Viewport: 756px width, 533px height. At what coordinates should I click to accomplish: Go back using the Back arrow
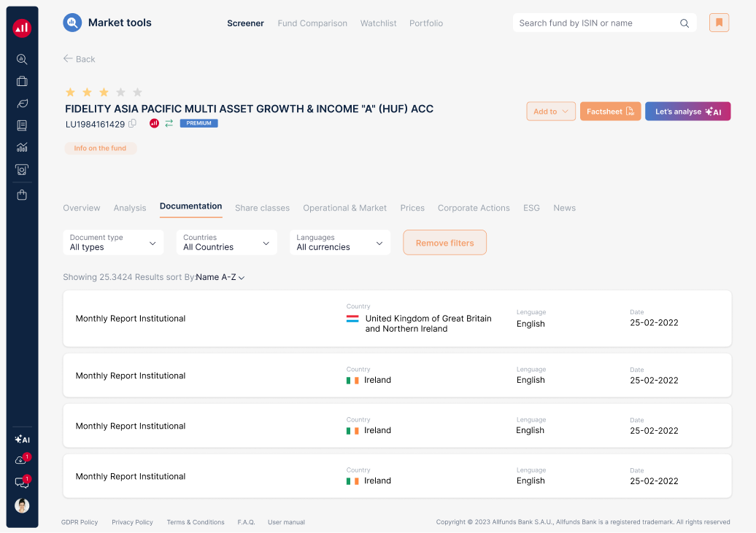click(x=79, y=59)
